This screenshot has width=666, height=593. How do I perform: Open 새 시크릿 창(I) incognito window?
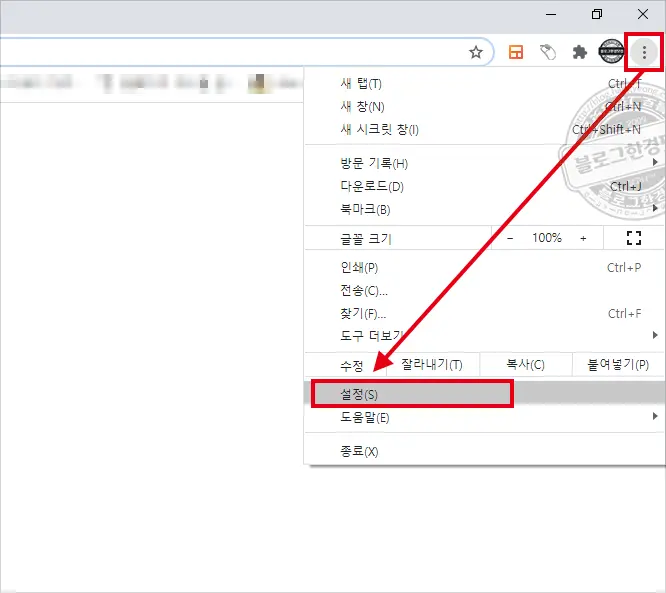[x=485, y=130]
